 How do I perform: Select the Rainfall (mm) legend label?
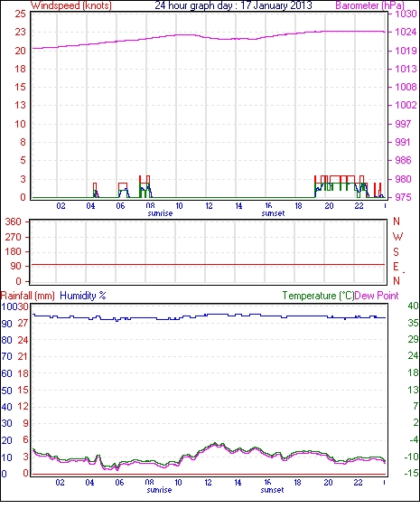coord(28,296)
